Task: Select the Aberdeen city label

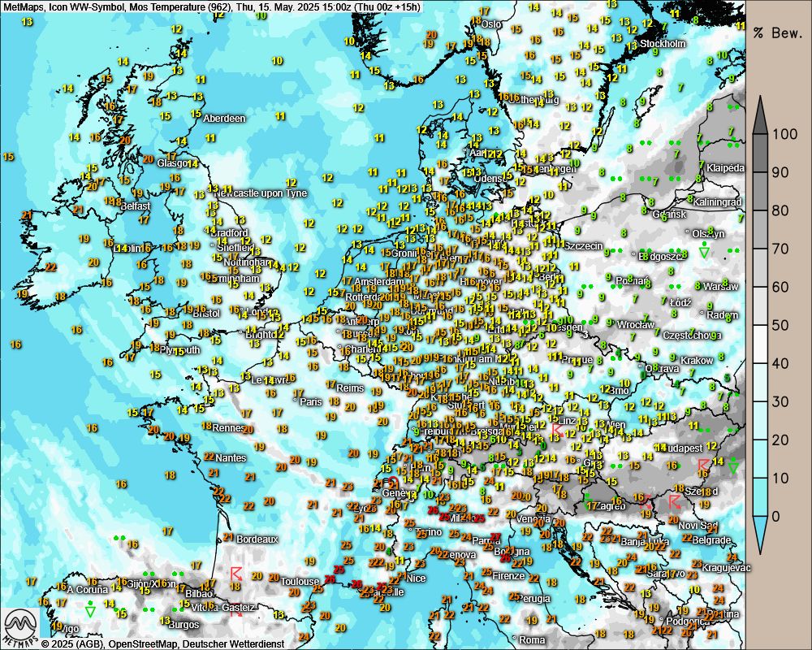Action: coord(224,119)
